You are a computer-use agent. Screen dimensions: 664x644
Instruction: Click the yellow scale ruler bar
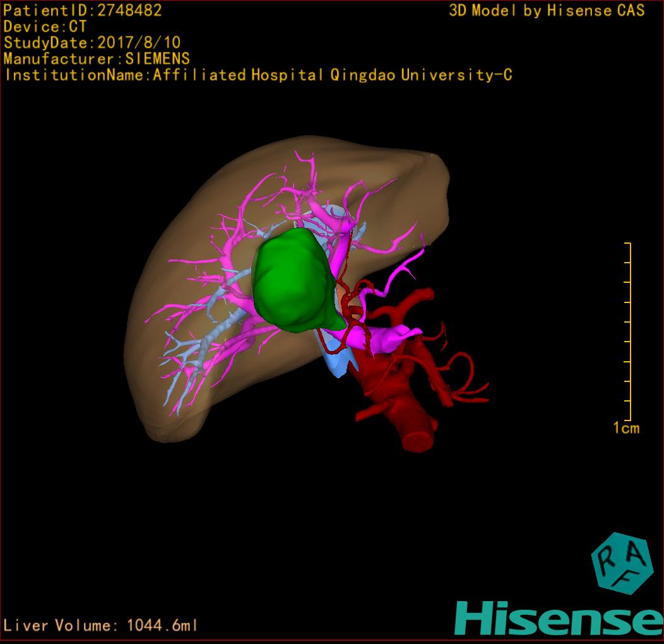click(x=629, y=331)
